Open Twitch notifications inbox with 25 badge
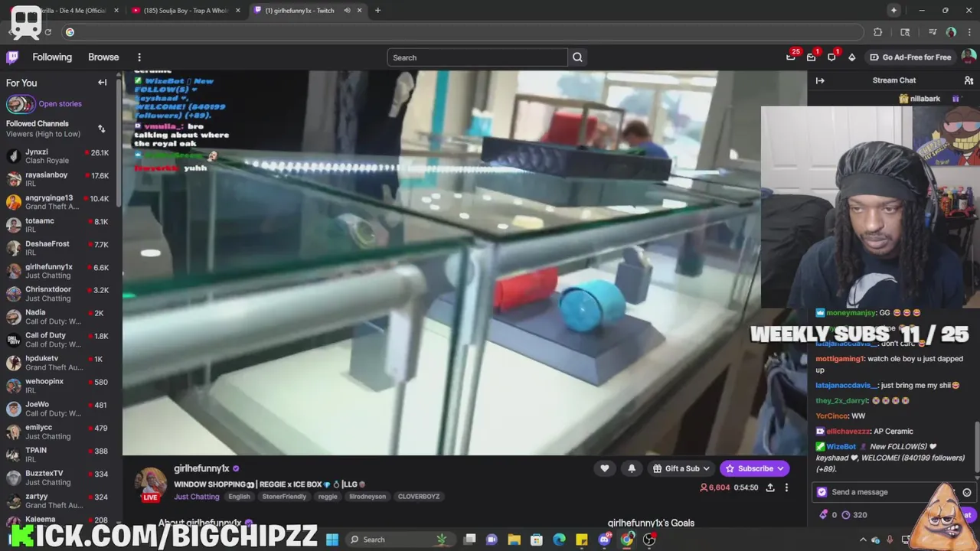Screen dimensions: 980x551 [x=791, y=57]
